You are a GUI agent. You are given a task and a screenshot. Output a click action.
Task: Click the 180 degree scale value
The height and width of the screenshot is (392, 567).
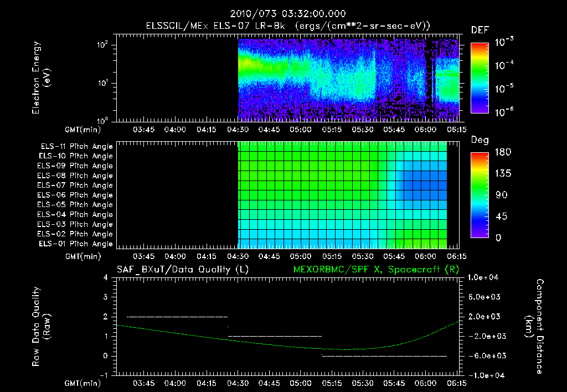click(503, 152)
